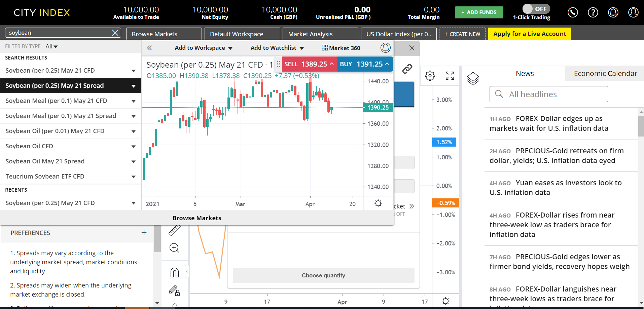The image size is (644, 309).
Task: Click the Add Funds button
Action: coord(479,12)
